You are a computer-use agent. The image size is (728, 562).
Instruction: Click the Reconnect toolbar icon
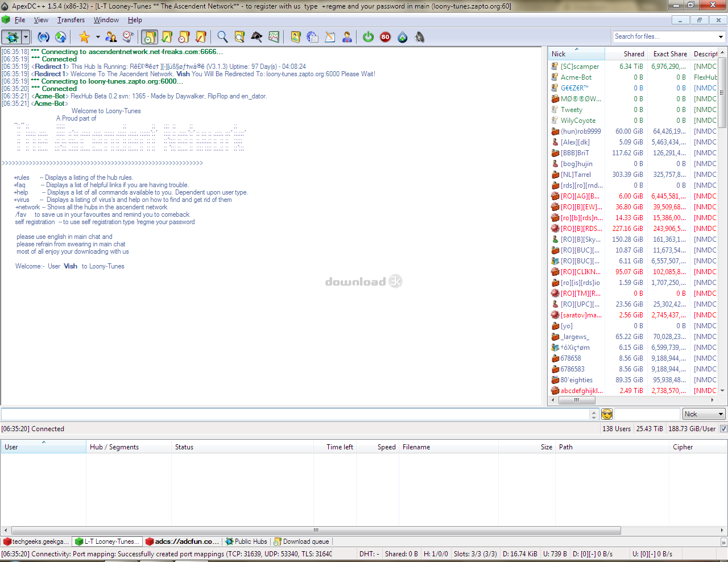[43, 38]
